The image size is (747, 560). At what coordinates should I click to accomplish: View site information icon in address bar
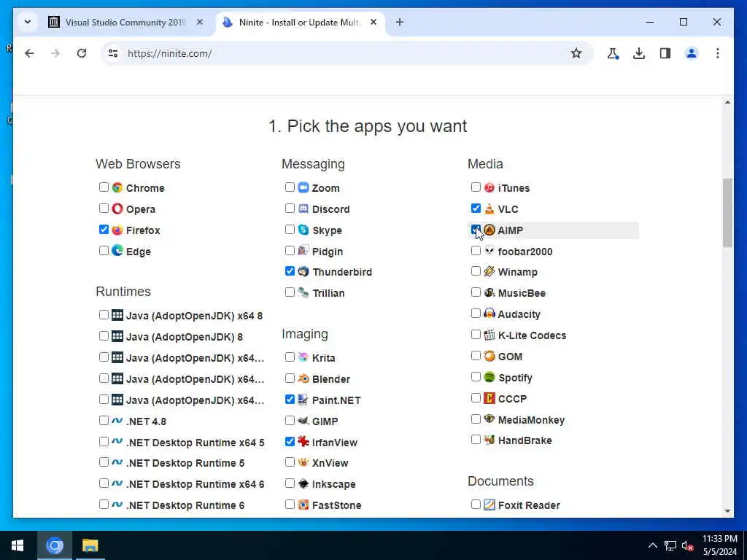(113, 53)
